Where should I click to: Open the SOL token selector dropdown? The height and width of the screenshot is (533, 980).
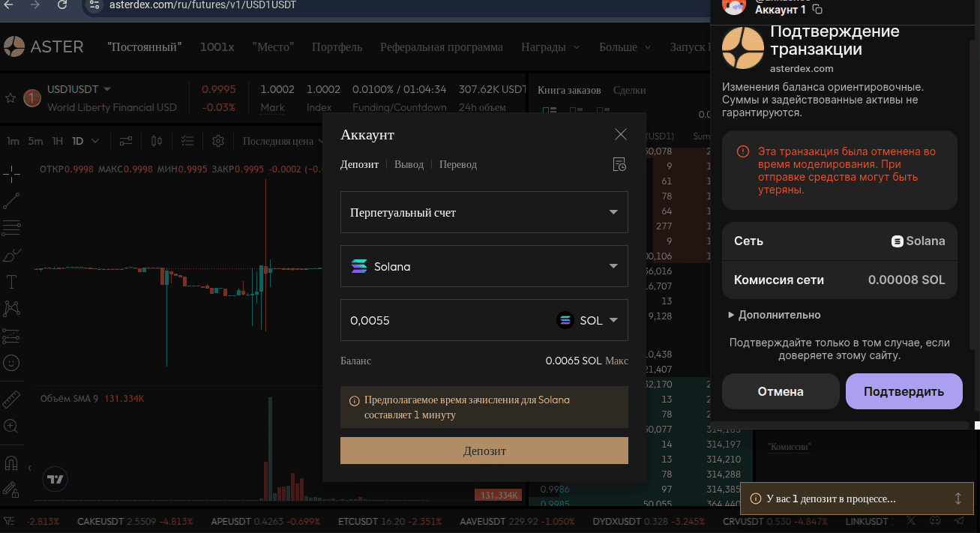tap(588, 320)
